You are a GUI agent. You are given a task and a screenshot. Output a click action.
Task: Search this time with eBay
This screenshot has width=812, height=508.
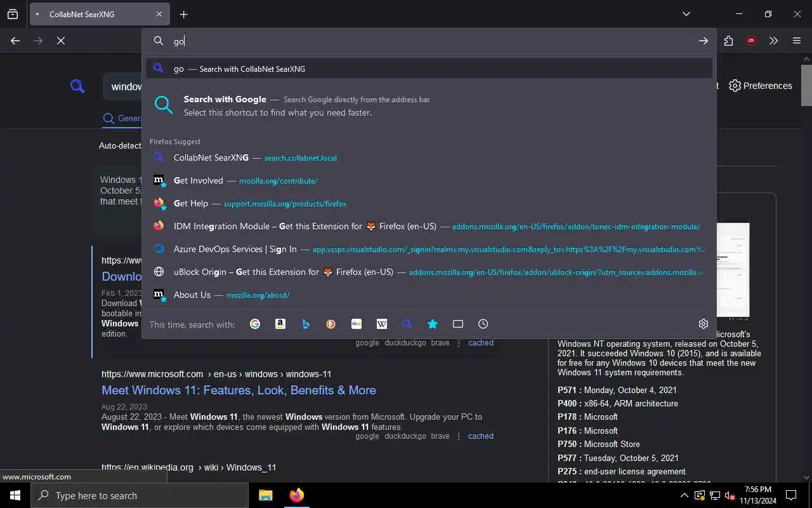(x=357, y=324)
